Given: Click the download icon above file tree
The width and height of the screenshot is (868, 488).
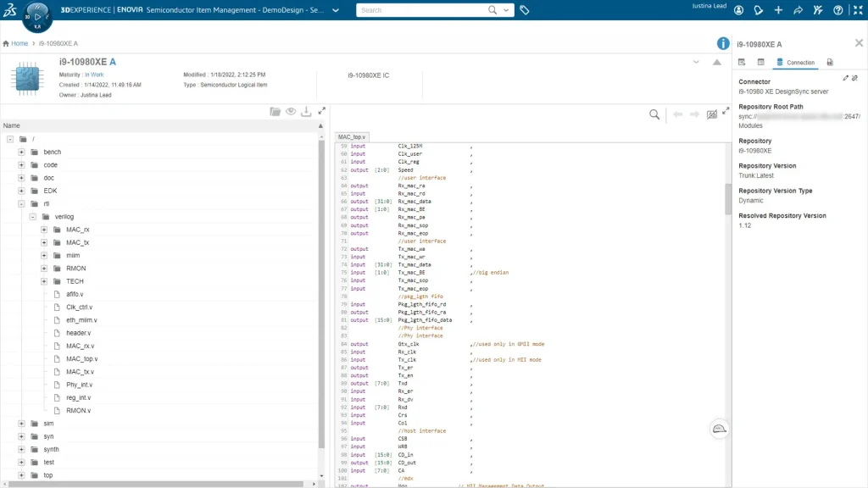Looking at the screenshot, I should (x=306, y=111).
